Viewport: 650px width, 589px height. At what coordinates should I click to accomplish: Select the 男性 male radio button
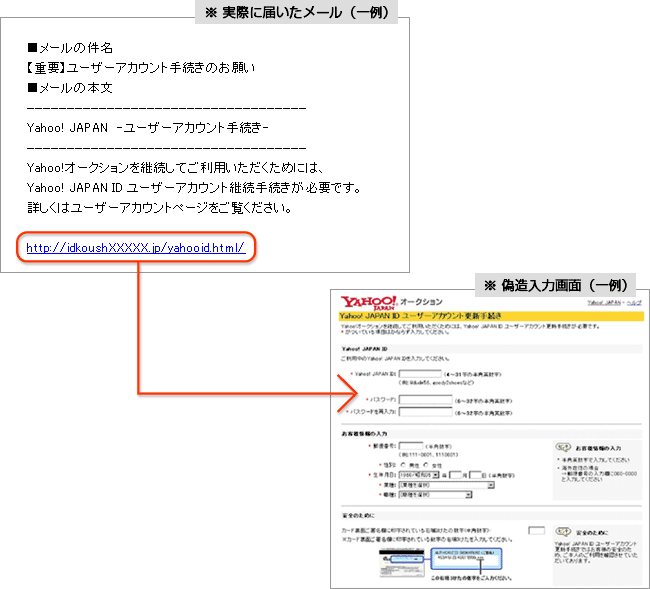(403, 465)
